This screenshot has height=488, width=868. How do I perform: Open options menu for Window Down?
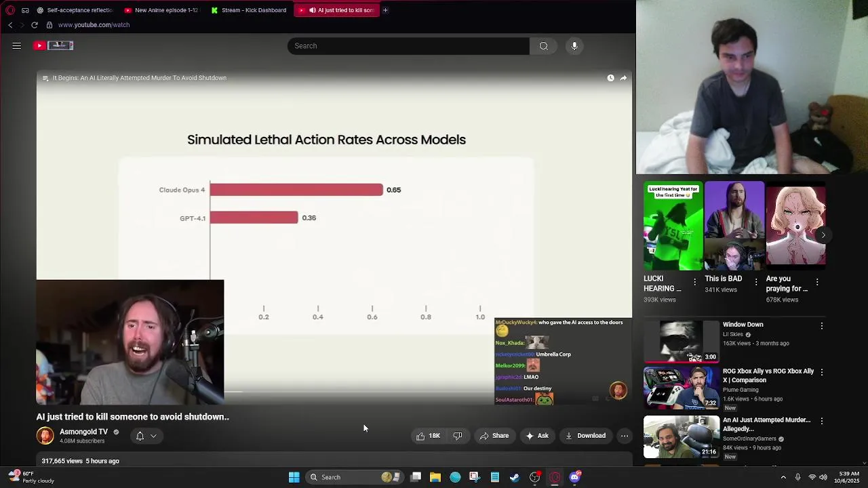point(821,326)
